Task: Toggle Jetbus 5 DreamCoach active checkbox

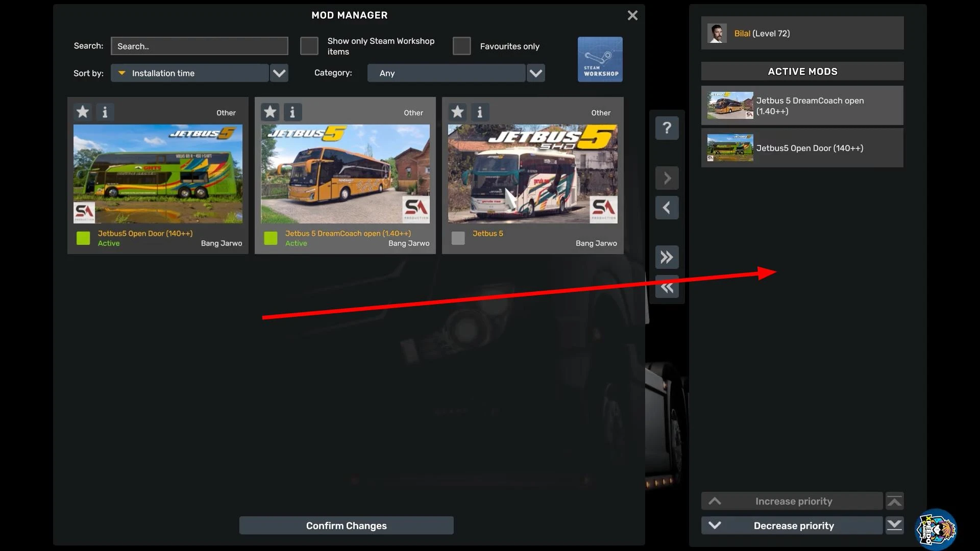Action: coord(271,238)
